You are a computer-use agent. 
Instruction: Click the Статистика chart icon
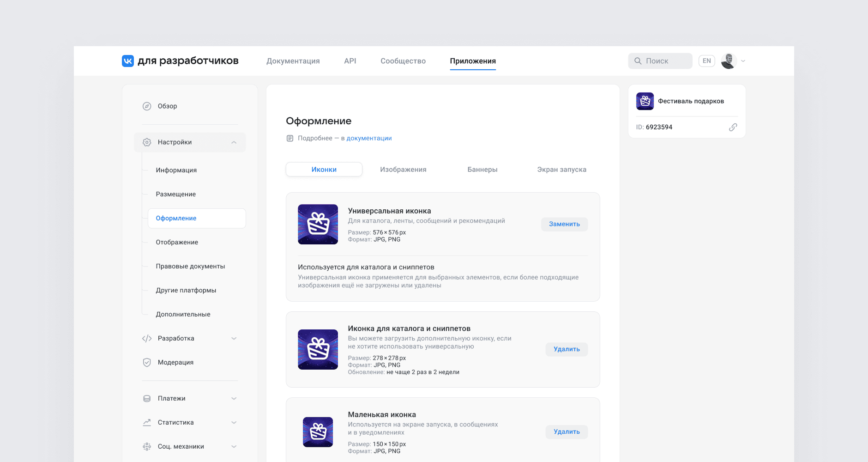[x=147, y=423]
